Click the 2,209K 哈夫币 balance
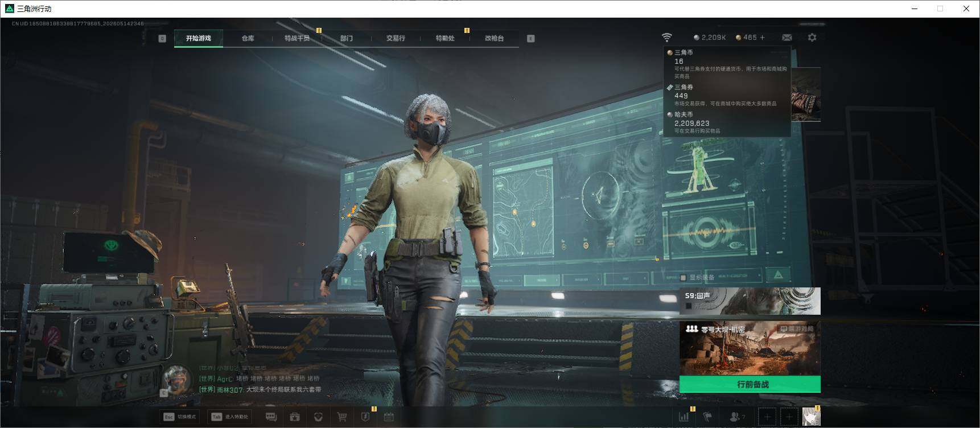The image size is (980, 428). pyautogui.click(x=709, y=38)
